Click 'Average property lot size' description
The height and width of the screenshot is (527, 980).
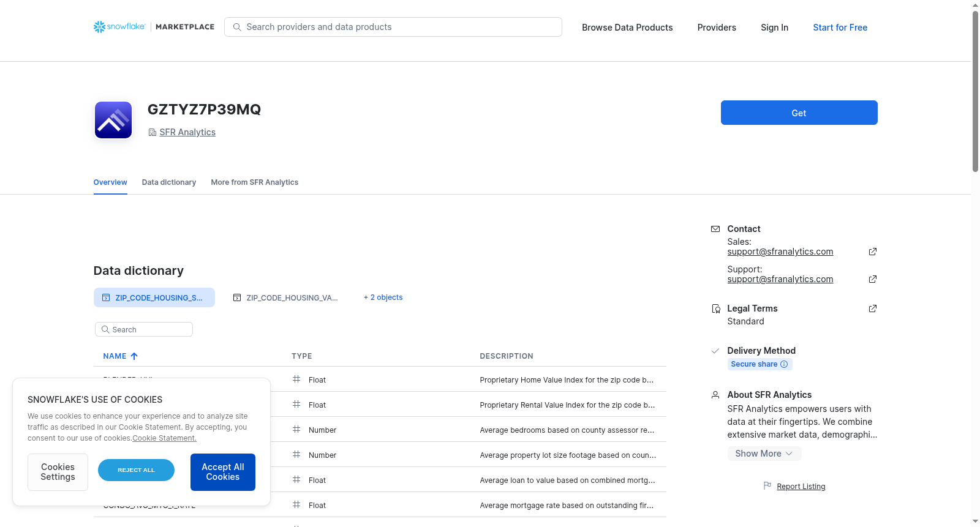click(568, 455)
